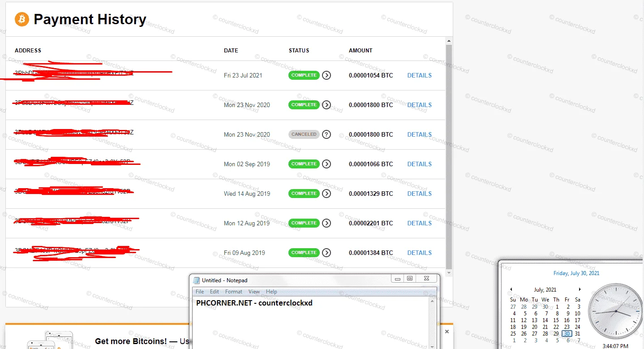Maximize the Notepad window
This screenshot has height=349, width=644.
pos(409,278)
